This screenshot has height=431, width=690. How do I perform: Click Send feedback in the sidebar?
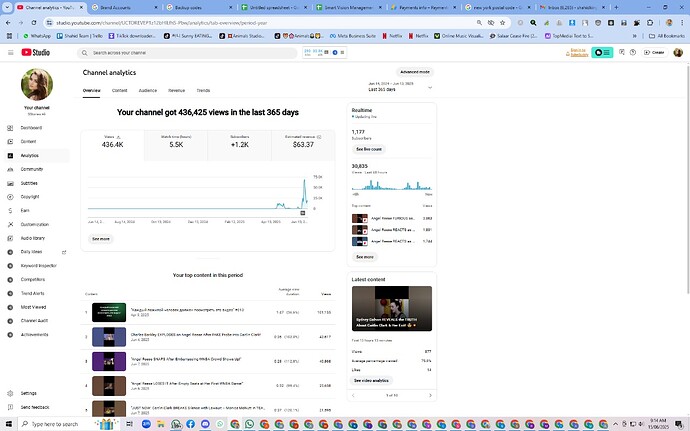35,407
